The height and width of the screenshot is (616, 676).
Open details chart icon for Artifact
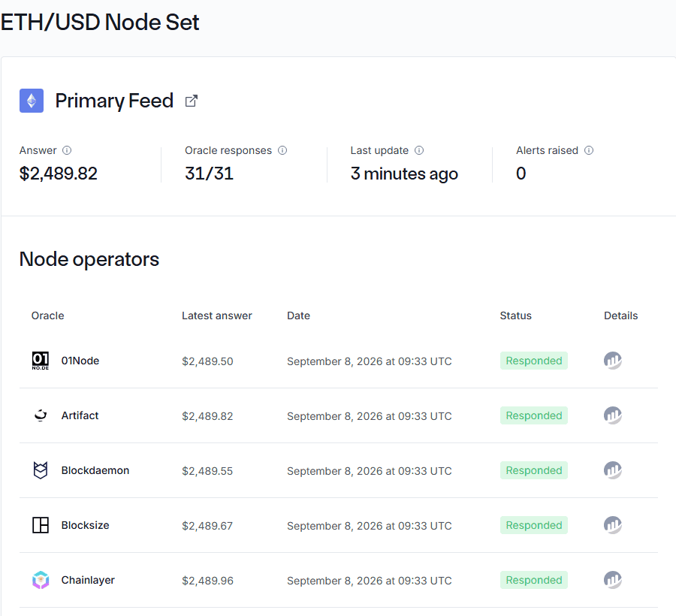click(x=613, y=415)
